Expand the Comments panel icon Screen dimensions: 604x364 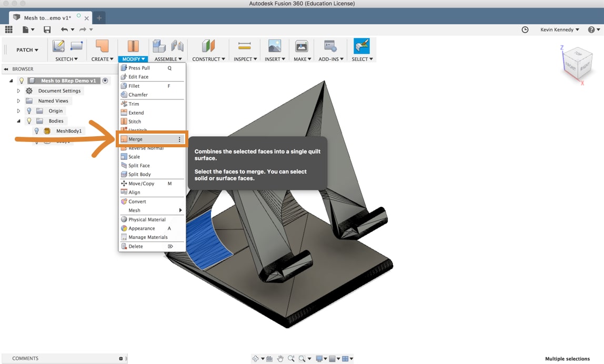121,359
